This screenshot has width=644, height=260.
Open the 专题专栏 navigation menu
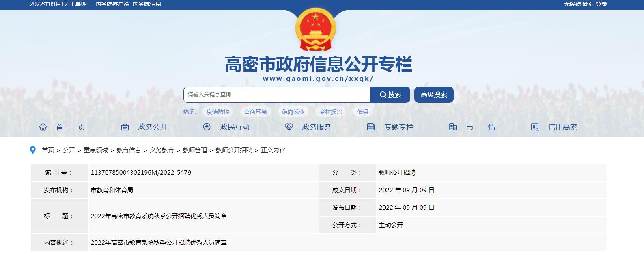tap(398, 127)
